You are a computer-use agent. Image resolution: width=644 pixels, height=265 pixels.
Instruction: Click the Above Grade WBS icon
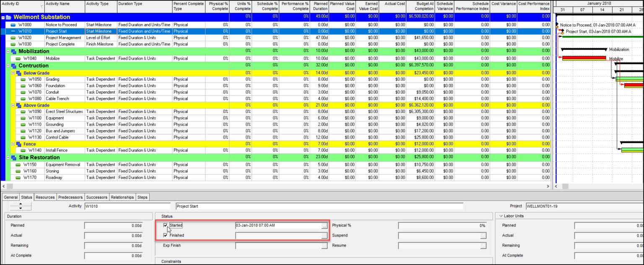pyautogui.click(x=18, y=105)
